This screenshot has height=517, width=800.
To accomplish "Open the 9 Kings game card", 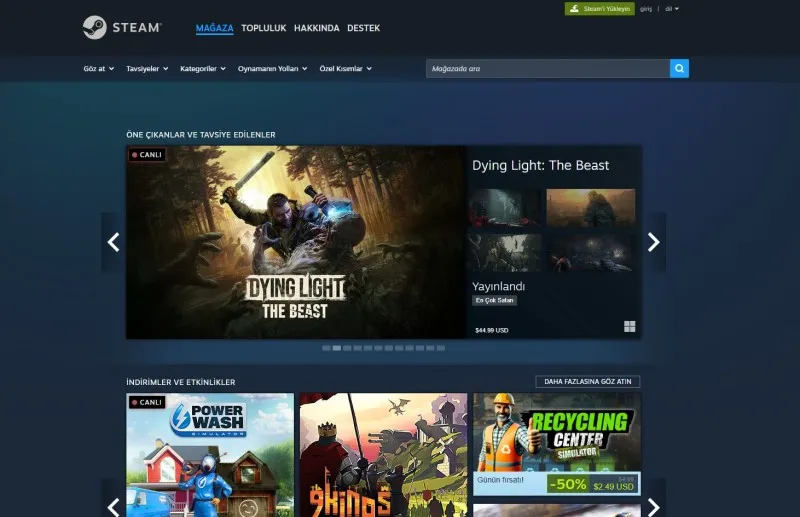I will click(383, 455).
